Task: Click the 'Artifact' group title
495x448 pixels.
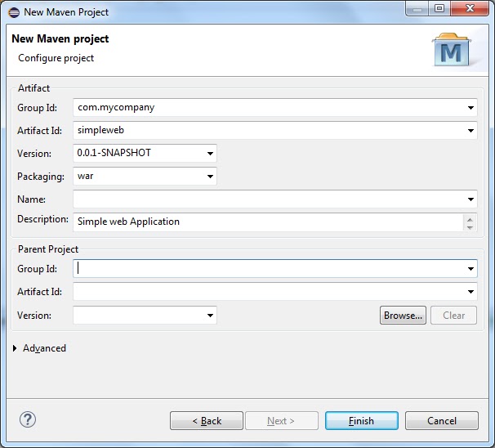Action: click(33, 88)
